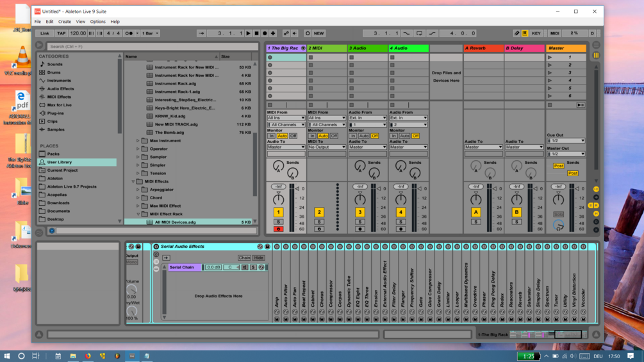
Task: Click the Stop transport button
Action: click(x=256, y=33)
